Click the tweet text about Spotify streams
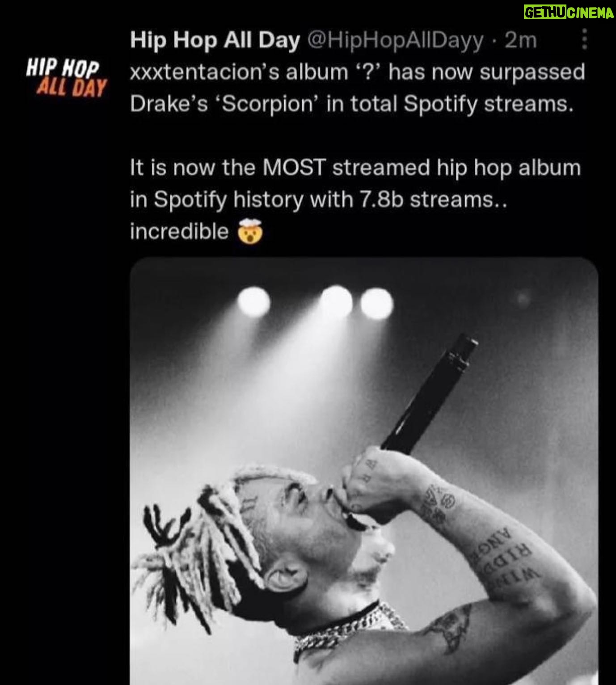Screen dimensions: 616x685 pos(358,152)
